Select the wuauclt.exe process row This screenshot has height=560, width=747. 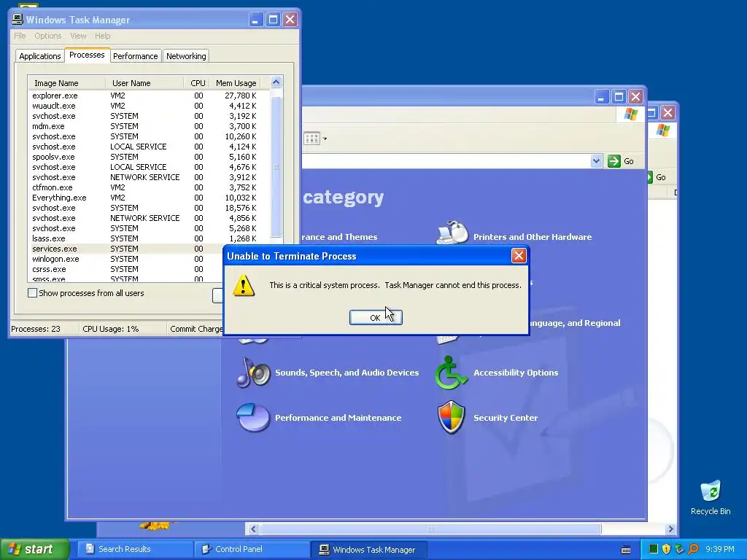coord(149,106)
